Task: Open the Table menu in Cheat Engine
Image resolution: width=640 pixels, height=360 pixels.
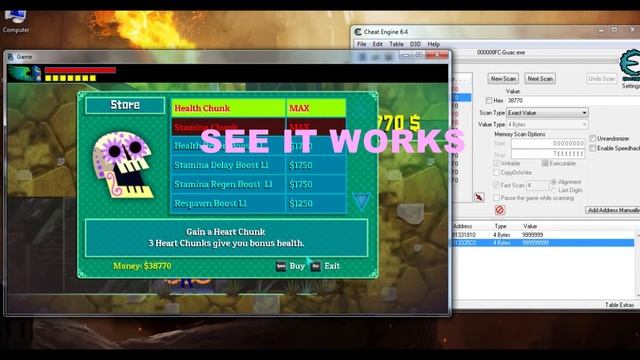Action: click(x=396, y=44)
